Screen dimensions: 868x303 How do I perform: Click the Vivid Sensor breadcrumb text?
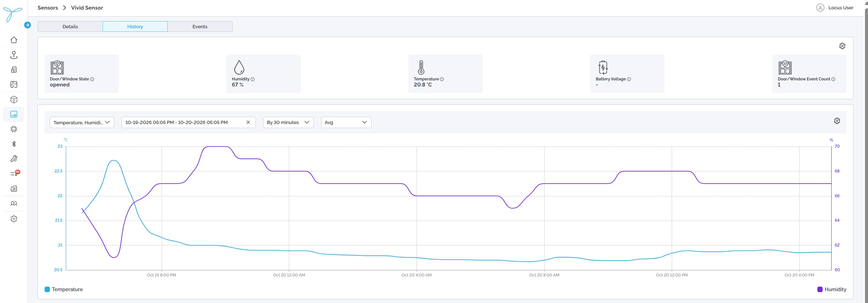pyautogui.click(x=87, y=8)
